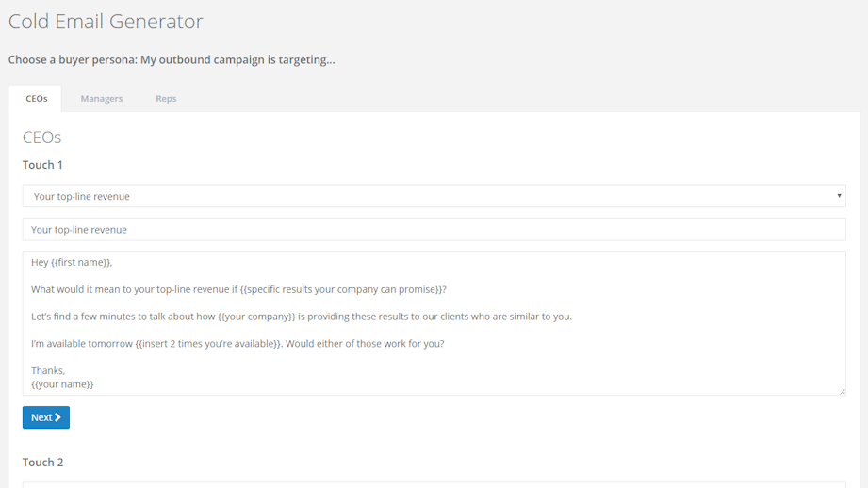Click the partially visible Touch 2 dropdown
This screenshot has height=488, width=868.
coord(434,484)
